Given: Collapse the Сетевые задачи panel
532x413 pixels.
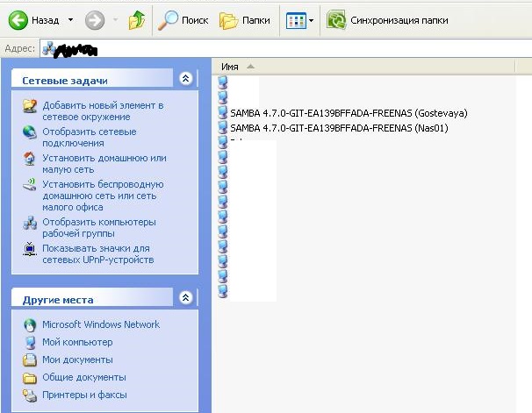Looking at the screenshot, I should click(185, 79).
